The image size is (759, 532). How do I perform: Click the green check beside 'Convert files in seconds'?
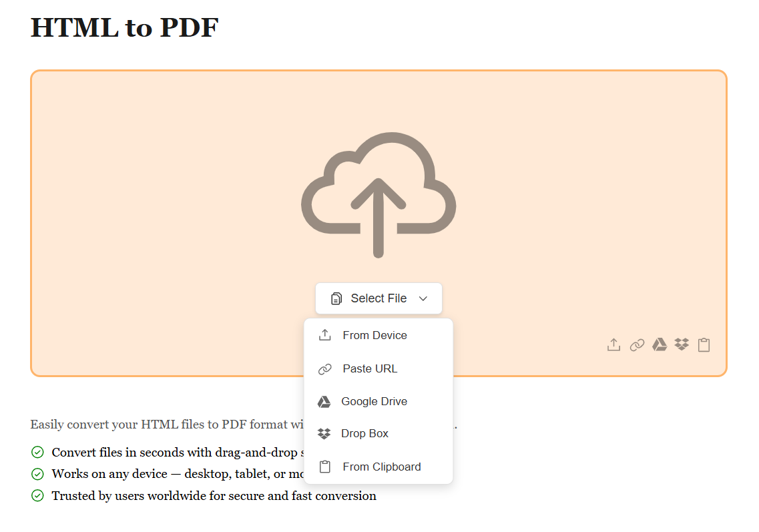[x=37, y=453]
